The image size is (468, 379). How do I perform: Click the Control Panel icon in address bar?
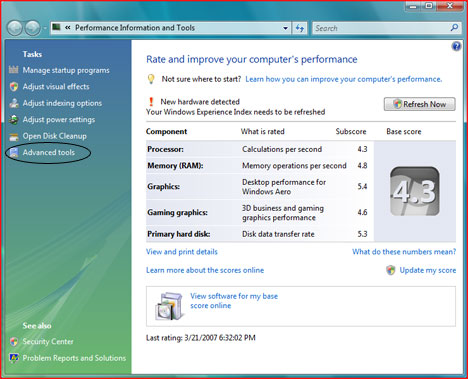coord(56,27)
